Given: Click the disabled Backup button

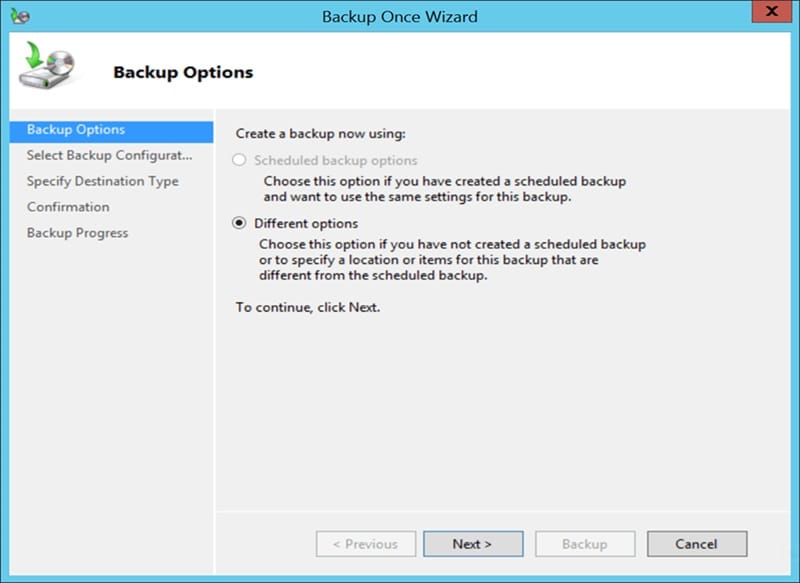Looking at the screenshot, I should [x=584, y=544].
